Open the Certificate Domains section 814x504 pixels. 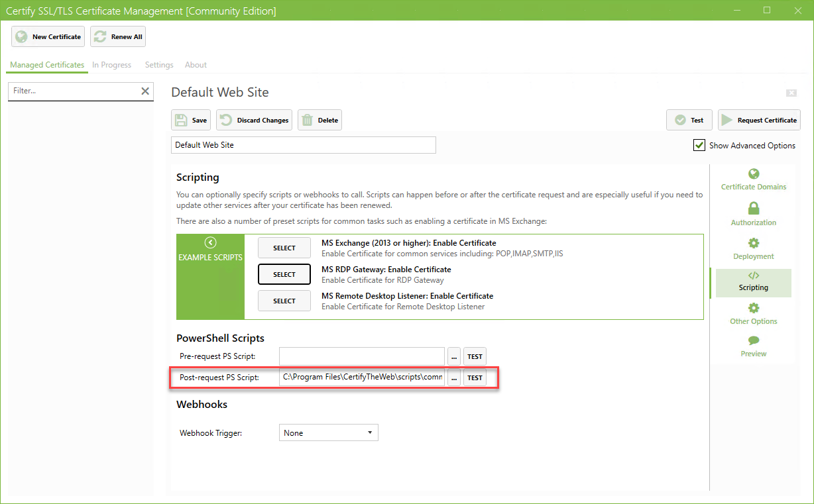(754, 179)
